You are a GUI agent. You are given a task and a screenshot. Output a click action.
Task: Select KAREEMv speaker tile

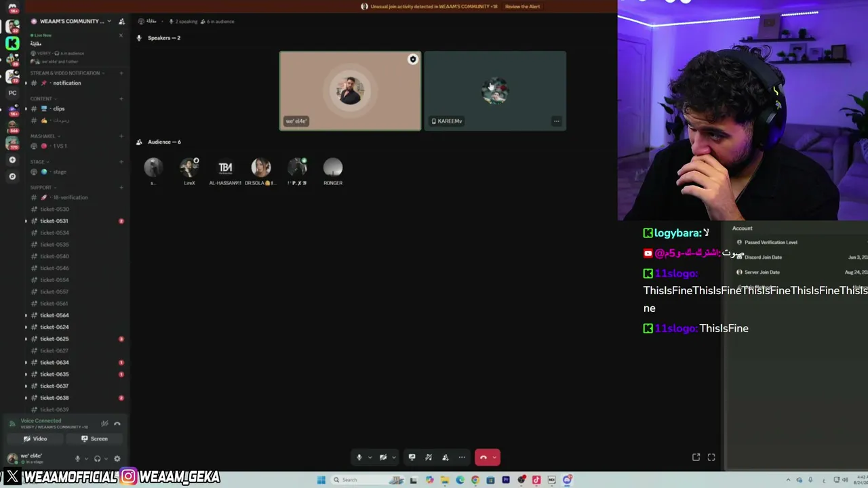coord(495,91)
